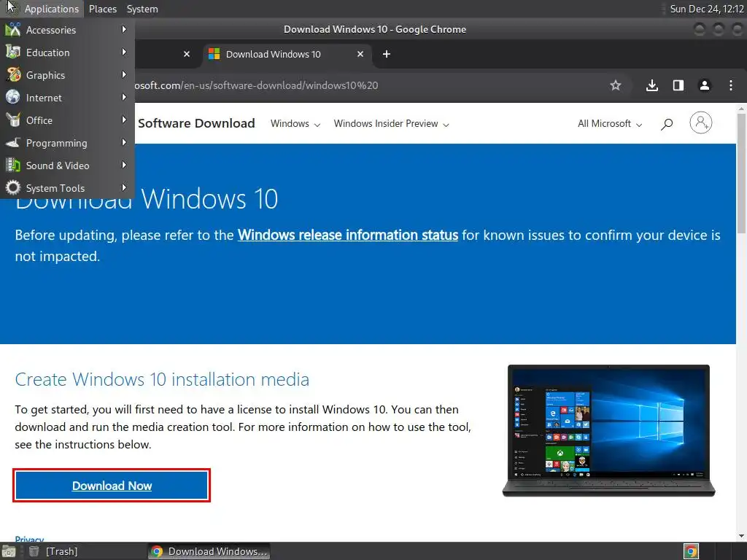Click the Microsoft search magnifier icon
The width and height of the screenshot is (747, 560).
tap(667, 124)
